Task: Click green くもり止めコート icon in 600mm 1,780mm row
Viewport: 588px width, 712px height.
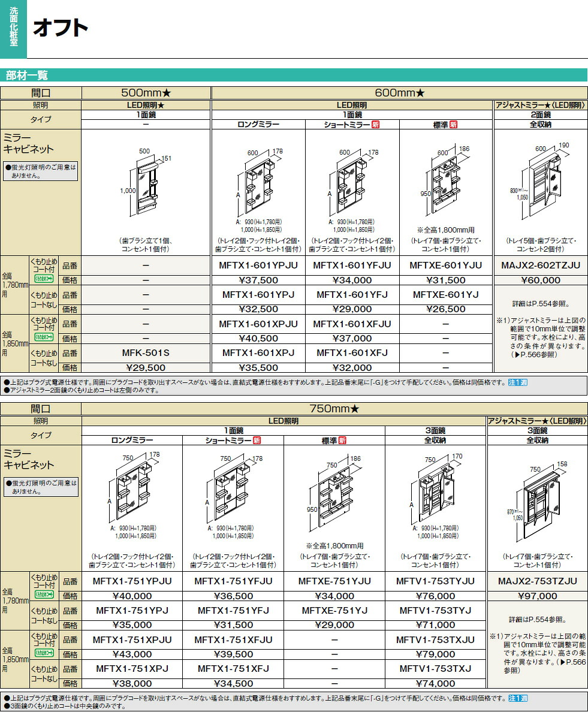Action: (44, 278)
